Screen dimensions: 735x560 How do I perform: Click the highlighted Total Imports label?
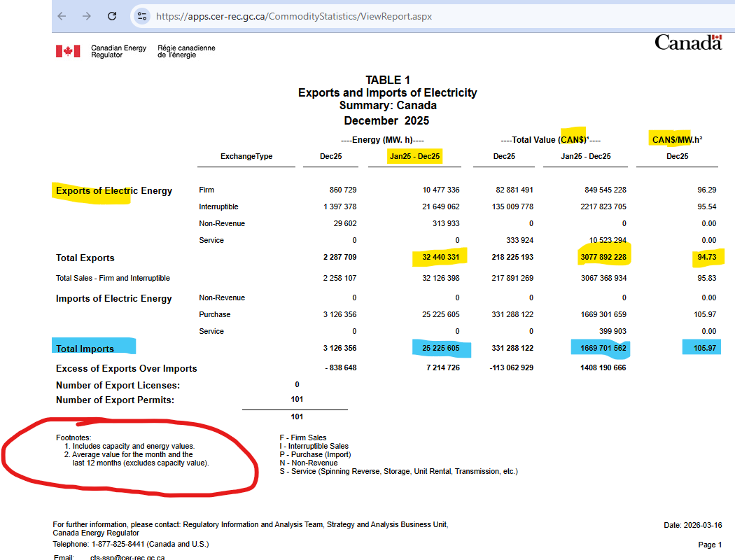85,349
